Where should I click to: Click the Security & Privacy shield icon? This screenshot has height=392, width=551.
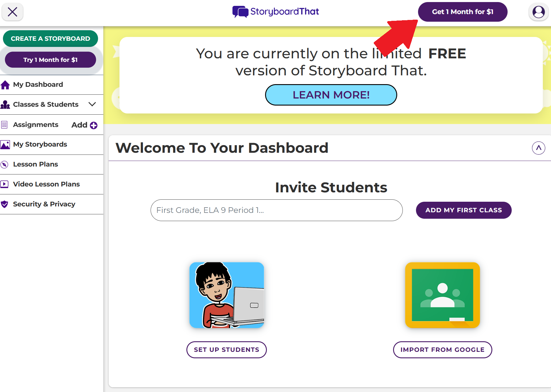5,204
